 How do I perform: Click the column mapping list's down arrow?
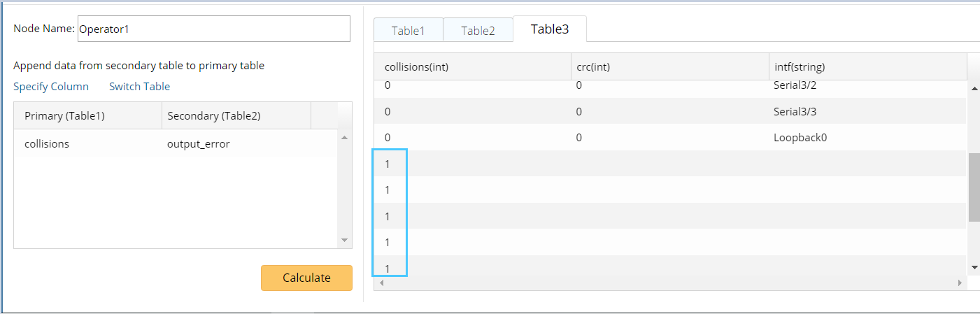344,240
